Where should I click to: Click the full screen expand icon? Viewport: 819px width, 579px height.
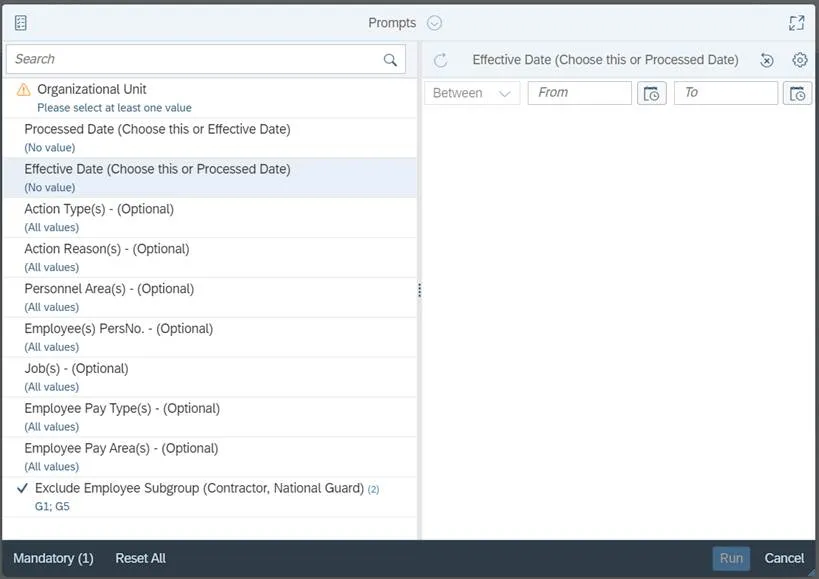click(796, 23)
